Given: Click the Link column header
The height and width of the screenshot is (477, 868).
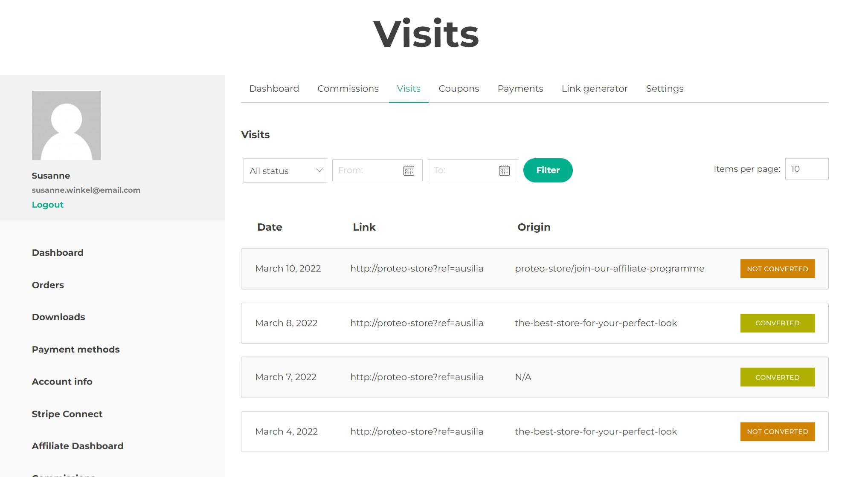Looking at the screenshot, I should coord(364,227).
